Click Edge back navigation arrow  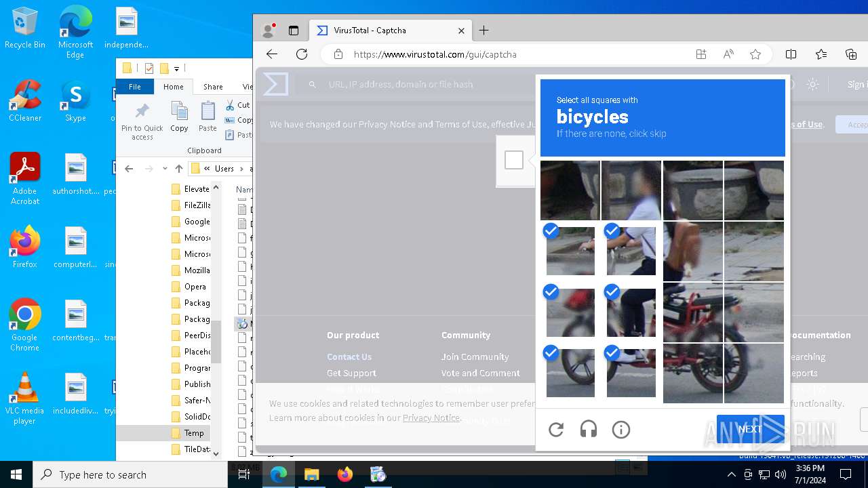[272, 54]
